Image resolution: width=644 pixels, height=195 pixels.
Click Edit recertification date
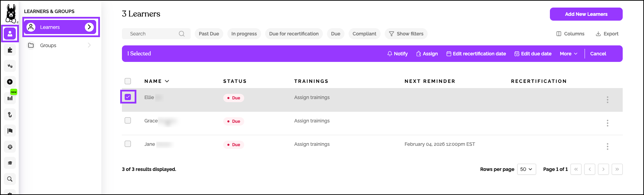(476, 54)
